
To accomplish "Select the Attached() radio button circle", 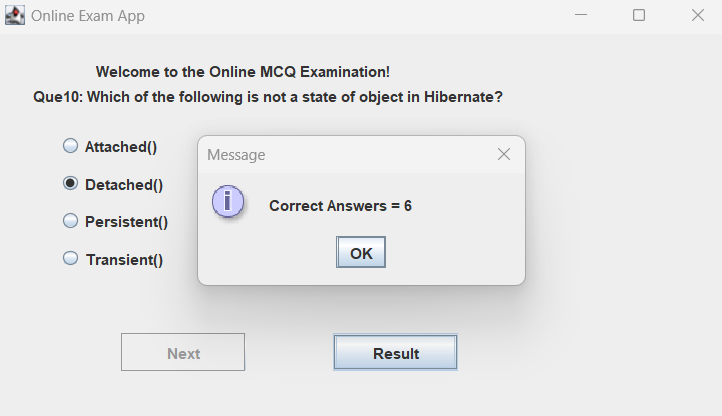I will (x=70, y=146).
